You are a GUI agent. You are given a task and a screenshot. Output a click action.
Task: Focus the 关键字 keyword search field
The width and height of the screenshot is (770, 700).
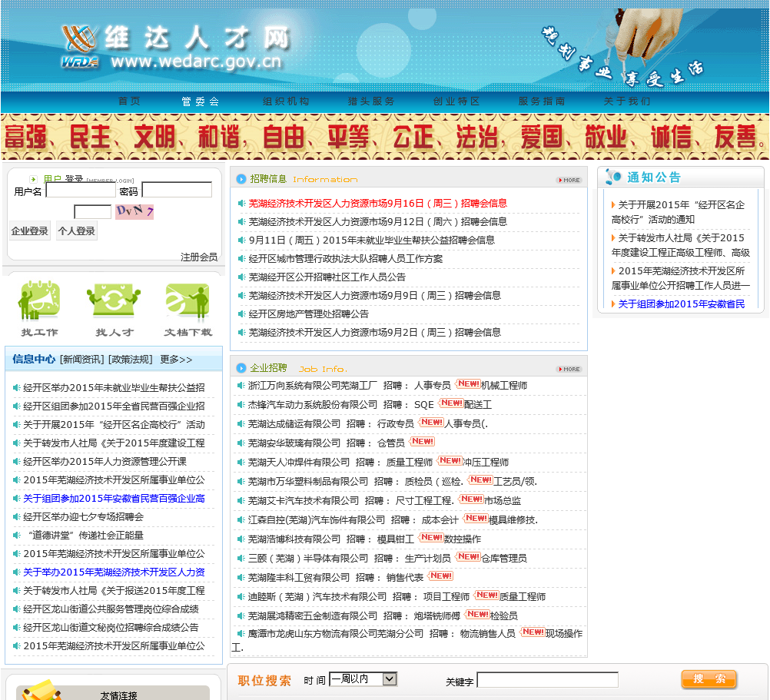point(547,680)
